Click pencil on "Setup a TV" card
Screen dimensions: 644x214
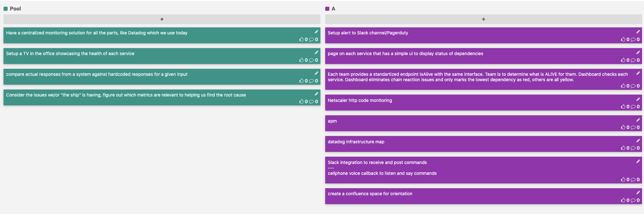[316, 53]
